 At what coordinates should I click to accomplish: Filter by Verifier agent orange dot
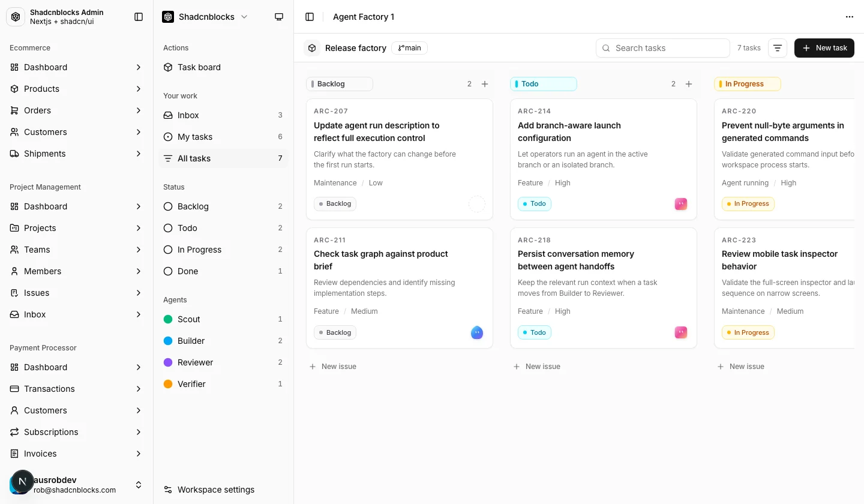(168, 384)
